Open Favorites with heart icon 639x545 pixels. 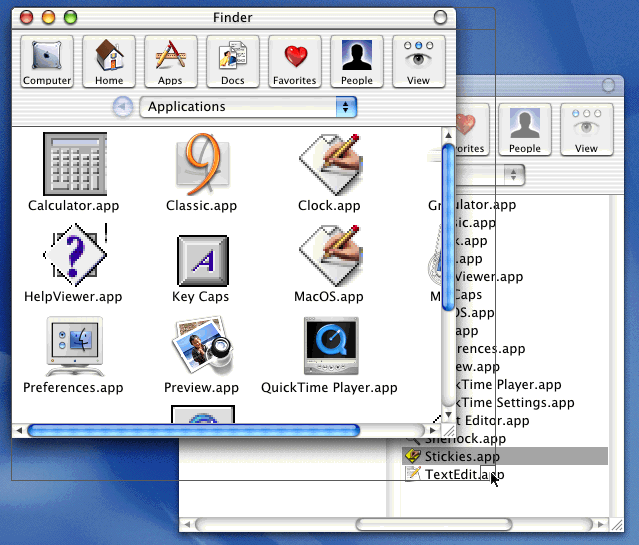(295, 62)
